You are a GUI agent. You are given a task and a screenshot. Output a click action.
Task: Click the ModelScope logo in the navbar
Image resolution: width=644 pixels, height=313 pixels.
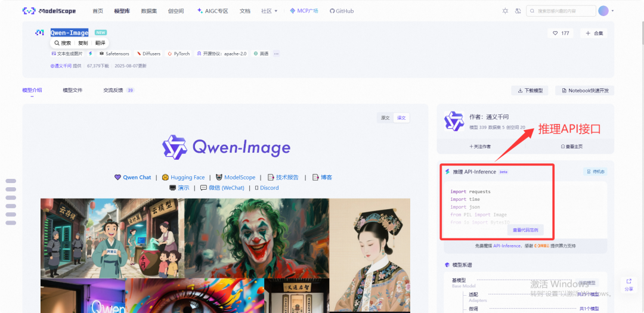tap(49, 11)
